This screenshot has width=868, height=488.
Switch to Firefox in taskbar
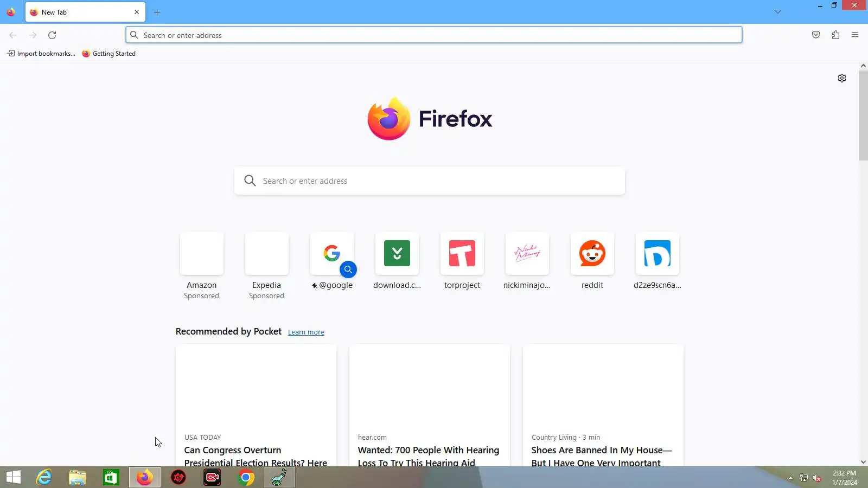pyautogui.click(x=145, y=477)
